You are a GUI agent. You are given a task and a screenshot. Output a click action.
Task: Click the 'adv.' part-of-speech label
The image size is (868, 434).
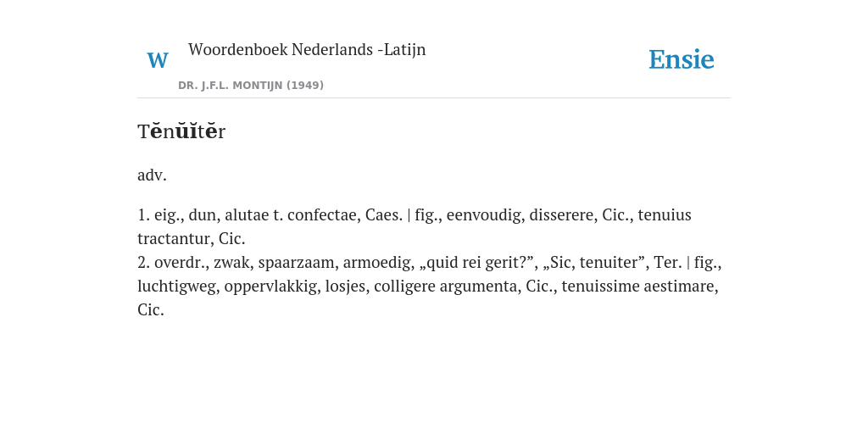point(152,175)
